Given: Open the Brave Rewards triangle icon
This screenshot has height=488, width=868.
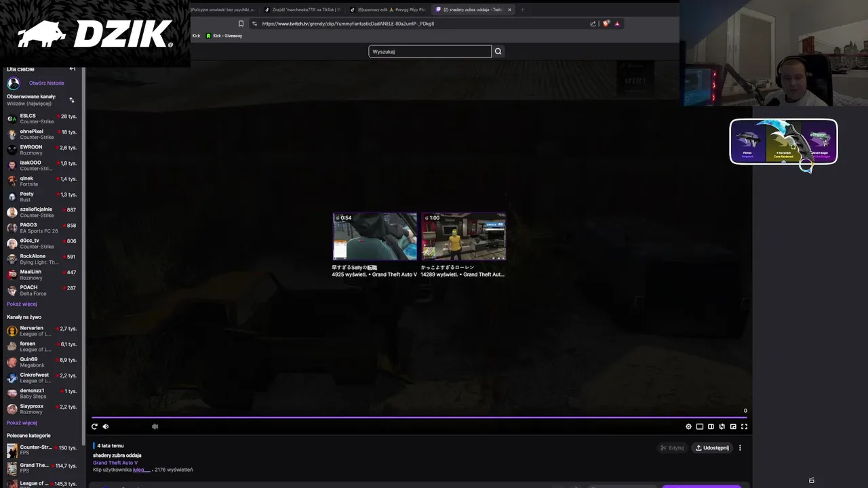Looking at the screenshot, I should click(617, 24).
